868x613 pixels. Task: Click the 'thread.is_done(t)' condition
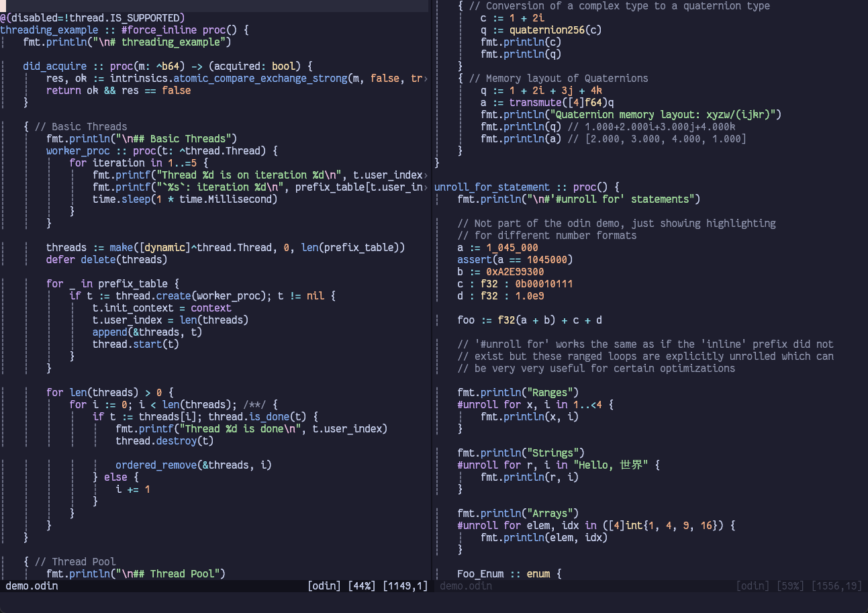tap(257, 417)
